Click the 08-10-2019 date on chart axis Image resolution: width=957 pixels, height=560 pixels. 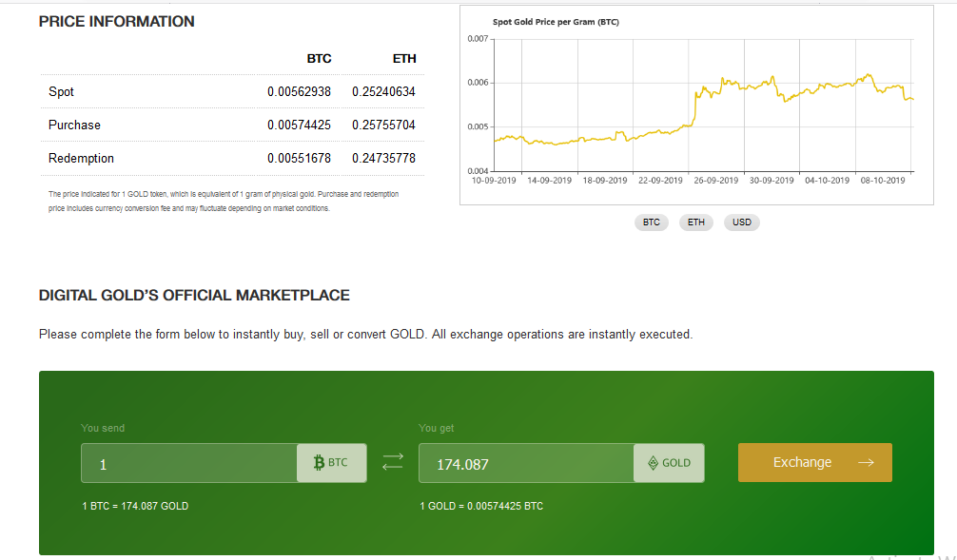883,181
